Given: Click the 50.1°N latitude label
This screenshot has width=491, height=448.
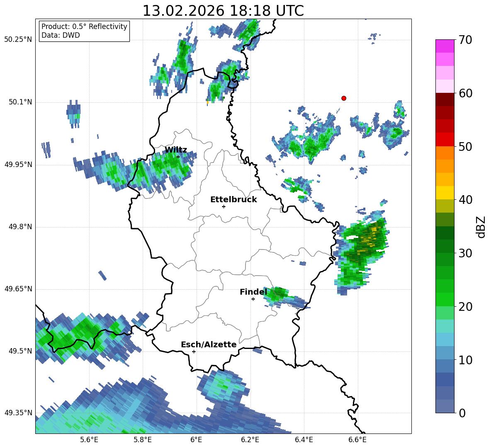Looking at the screenshot, I should (x=20, y=102).
